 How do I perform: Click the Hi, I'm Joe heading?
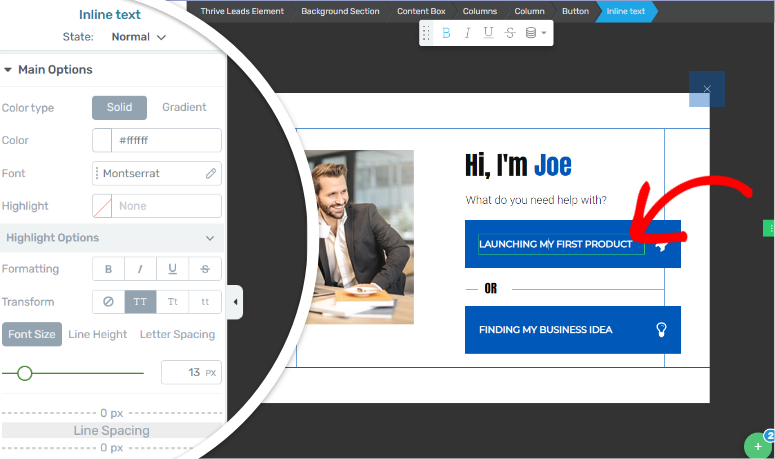(518, 166)
